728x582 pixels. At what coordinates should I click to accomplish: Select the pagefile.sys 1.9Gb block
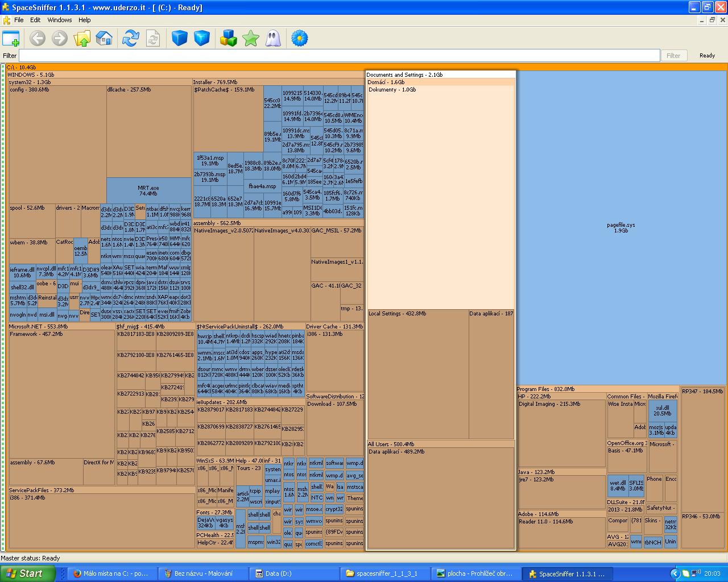(x=621, y=227)
